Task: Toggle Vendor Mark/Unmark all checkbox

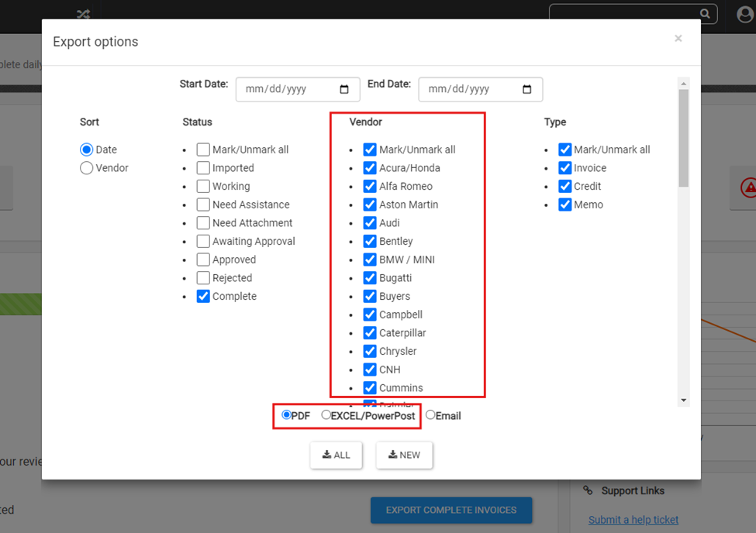Action: click(x=370, y=150)
